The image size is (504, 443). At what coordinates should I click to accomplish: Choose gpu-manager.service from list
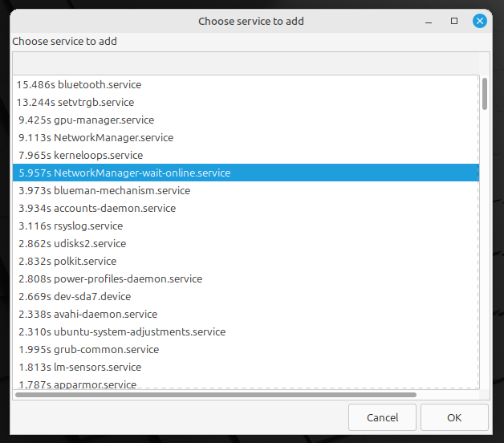click(x=246, y=120)
